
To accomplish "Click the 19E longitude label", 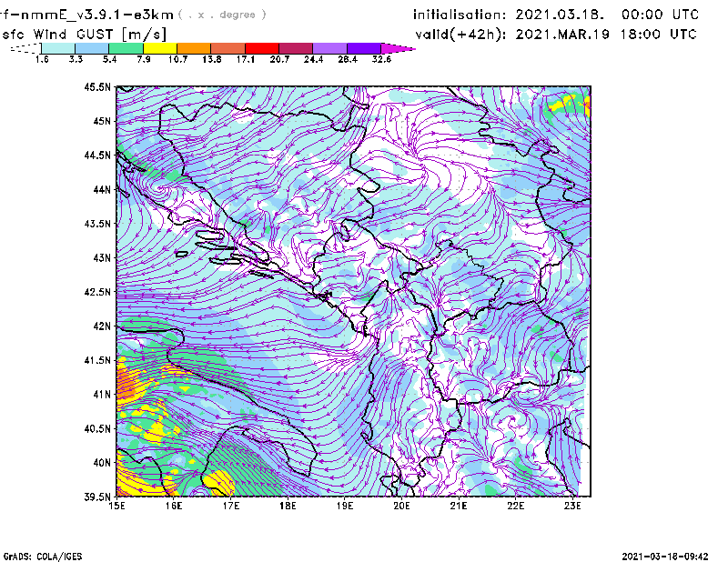I will click(x=345, y=506).
